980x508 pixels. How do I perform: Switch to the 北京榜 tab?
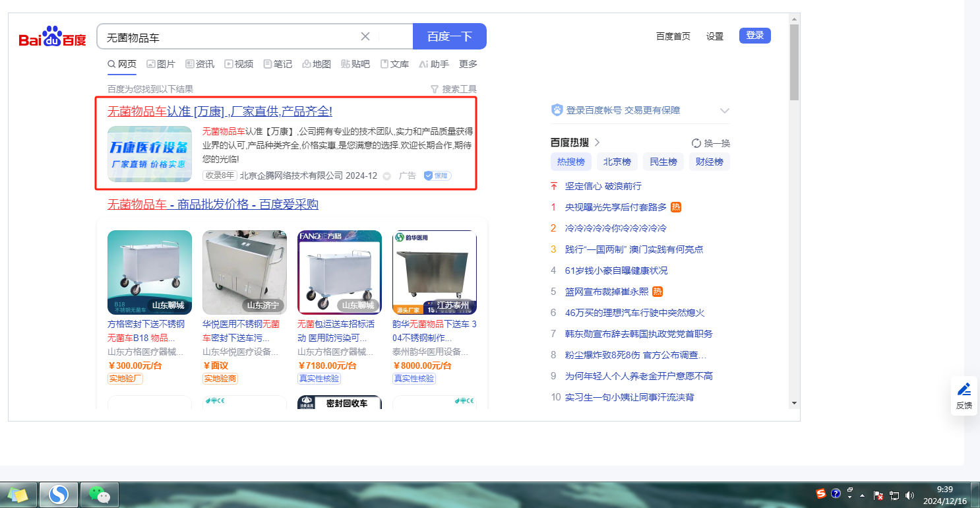[x=617, y=162]
